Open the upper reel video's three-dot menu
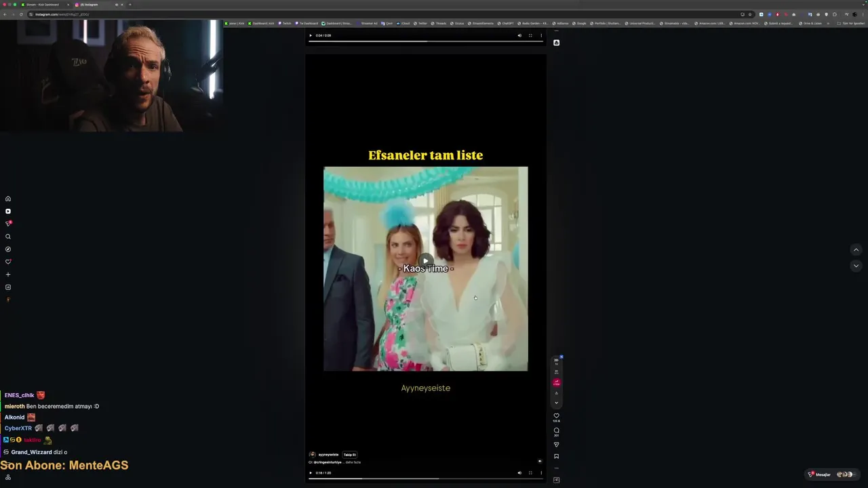 pos(541,35)
